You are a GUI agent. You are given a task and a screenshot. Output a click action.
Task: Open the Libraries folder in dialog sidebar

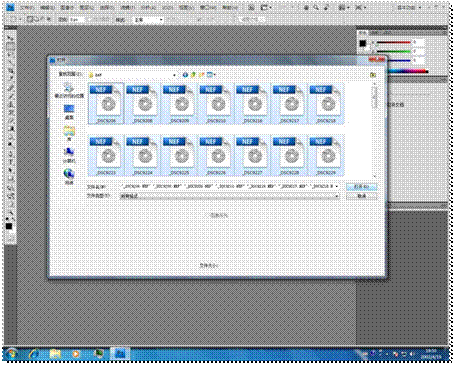69,133
